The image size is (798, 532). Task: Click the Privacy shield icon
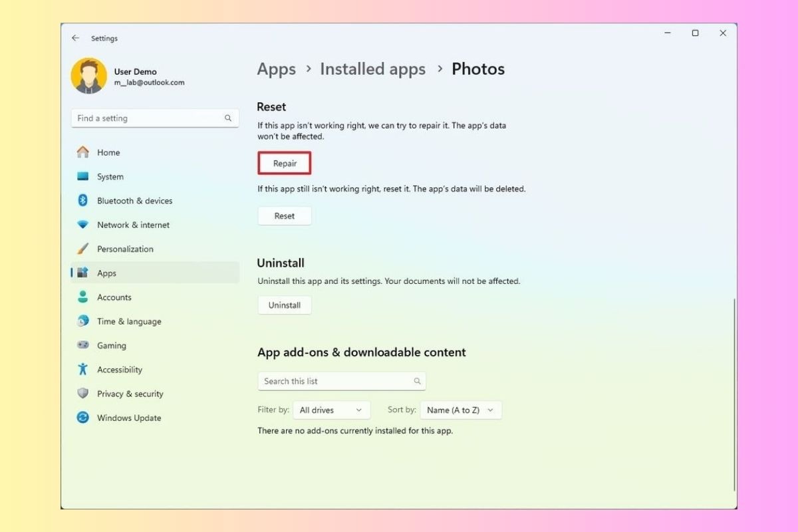click(82, 394)
